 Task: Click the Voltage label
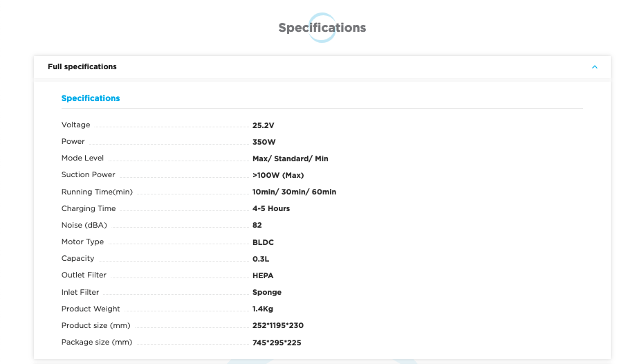click(x=76, y=125)
